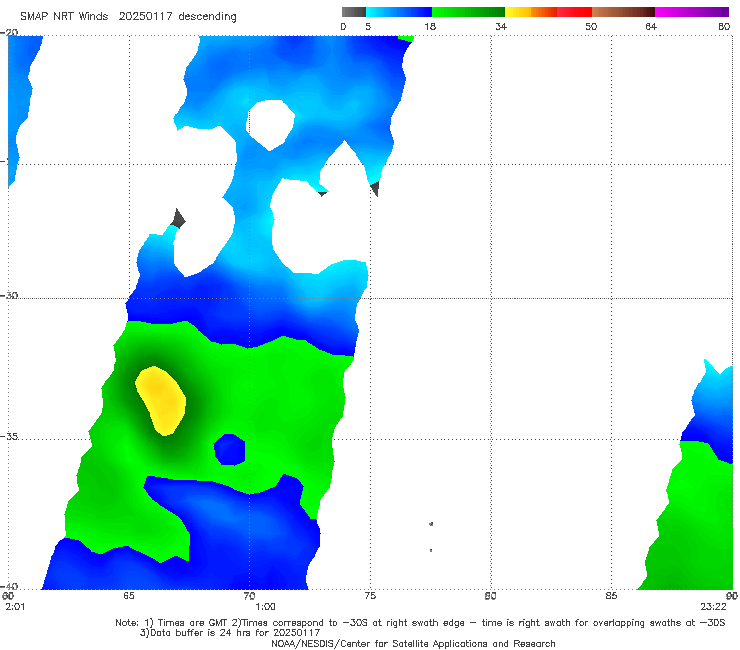Click the "5" color bar scale label
The image size is (740, 650).
368,26
